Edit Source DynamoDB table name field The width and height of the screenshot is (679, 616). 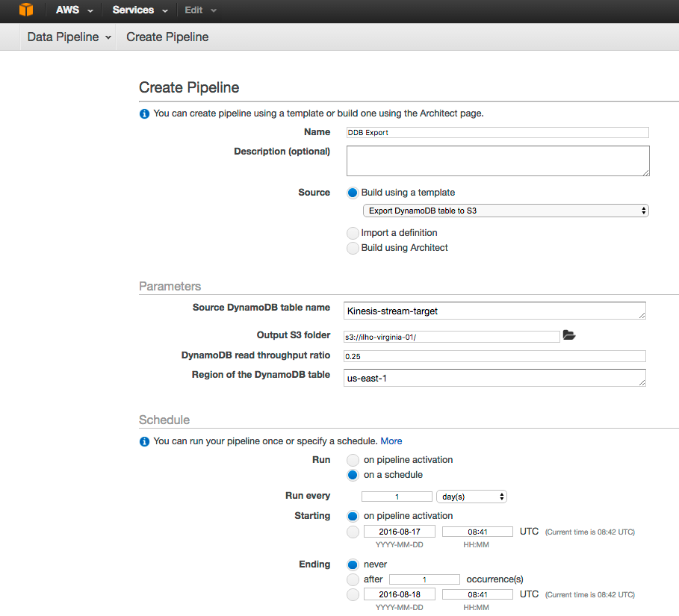[x=494, y=311]
